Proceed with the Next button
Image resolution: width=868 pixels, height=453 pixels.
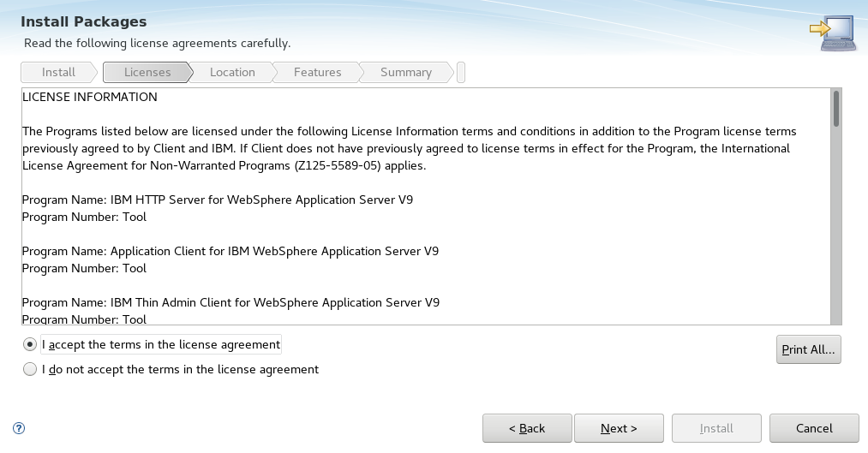(619, 428)
